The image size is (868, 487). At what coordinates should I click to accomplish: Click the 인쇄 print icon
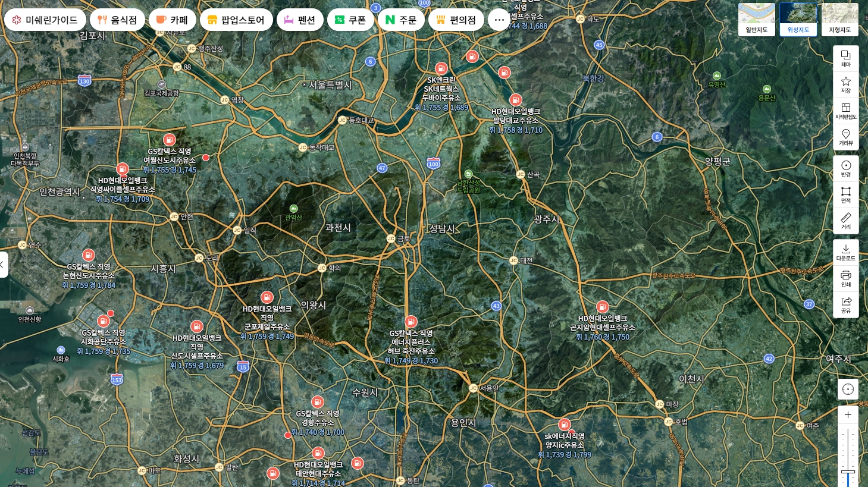click(846, 279)
